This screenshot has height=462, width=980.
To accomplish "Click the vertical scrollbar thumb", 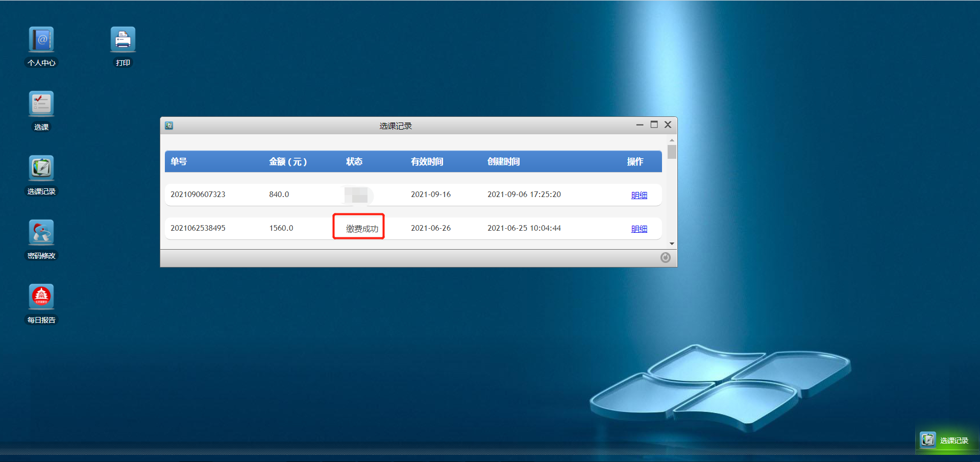I will [x=672, y=152].
